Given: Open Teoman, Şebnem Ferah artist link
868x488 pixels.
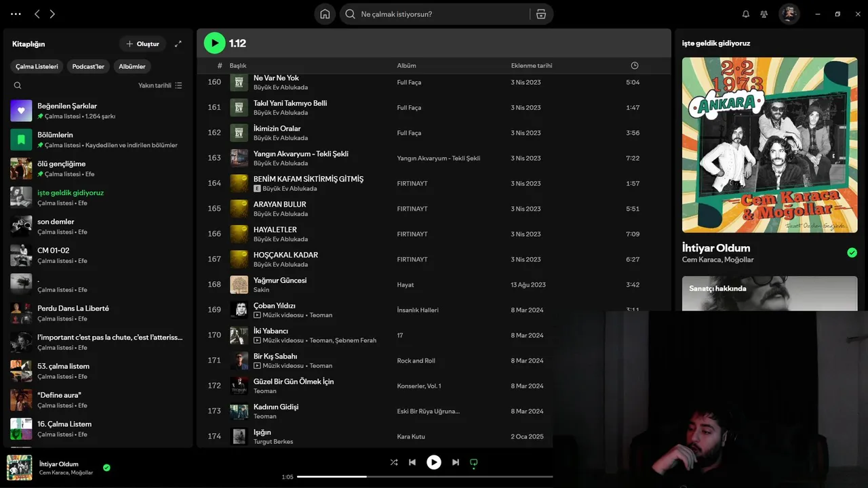Looking at the screenshot, I should click(342, 340).
